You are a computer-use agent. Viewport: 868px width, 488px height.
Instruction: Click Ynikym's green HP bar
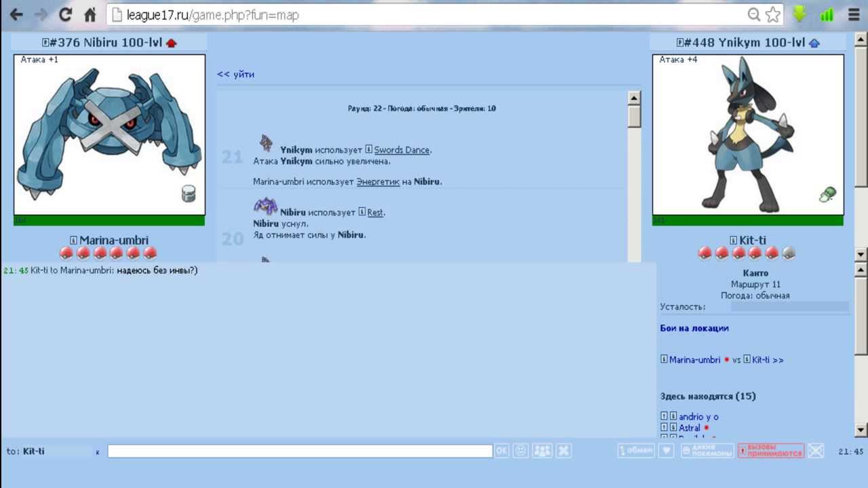click(x=748, y=220)
